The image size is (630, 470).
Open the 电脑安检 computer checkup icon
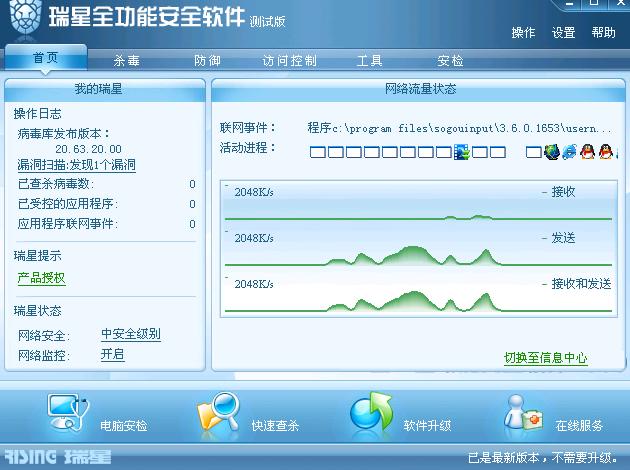pos(68,413)
